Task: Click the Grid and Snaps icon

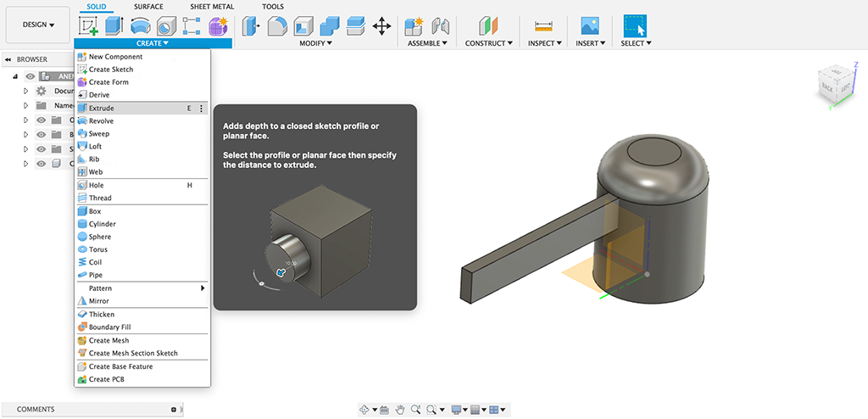Action: (x=475, y=410)
